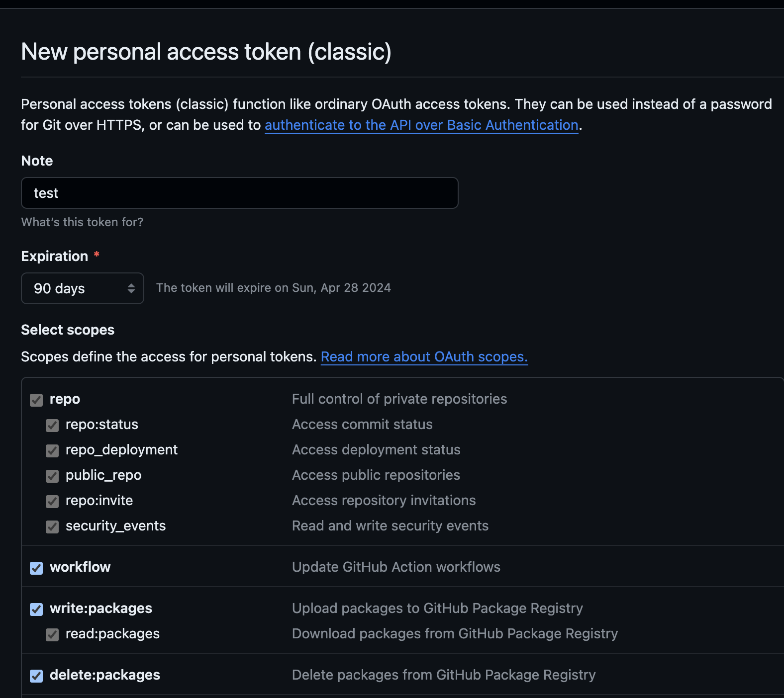This screenshot has width=784, height=698.
Task: Click Full control of private repositories text
Action: point(399,399)
